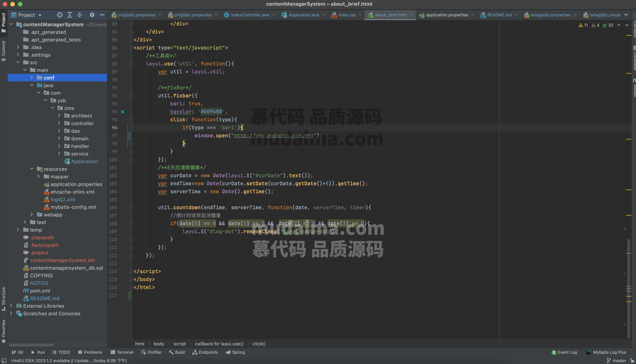Image resolution: width=636 pixels, height=364 pixels.
Task: Expand Scratches and Consoles node
Action: 11,313
